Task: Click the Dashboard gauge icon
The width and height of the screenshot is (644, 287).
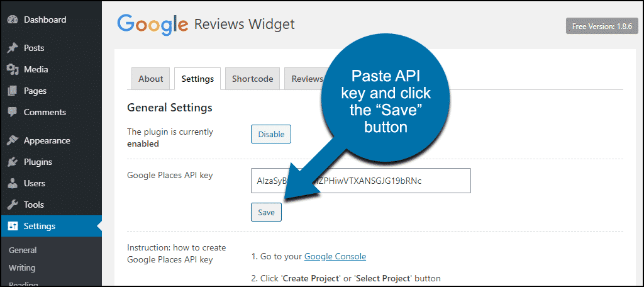Action: pyautogui.click(x=12, y=20)
